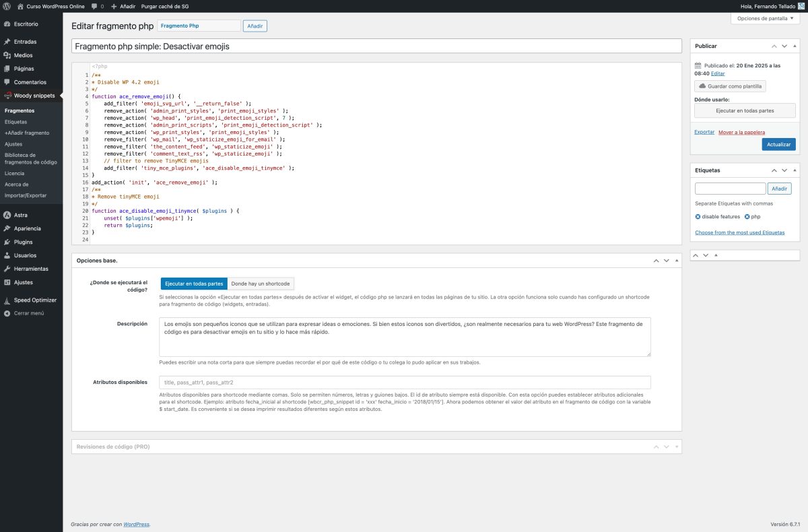Image resolution: width=808 pixels, height=532 pixels.
Task: Click 'Mover a la papelera' link
Action: tap(741, 132)
